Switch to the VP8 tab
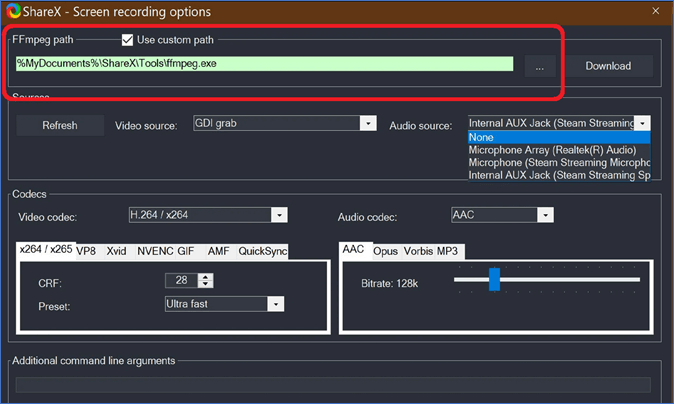Screen dimensions: 674x404 tap(86, 251)
